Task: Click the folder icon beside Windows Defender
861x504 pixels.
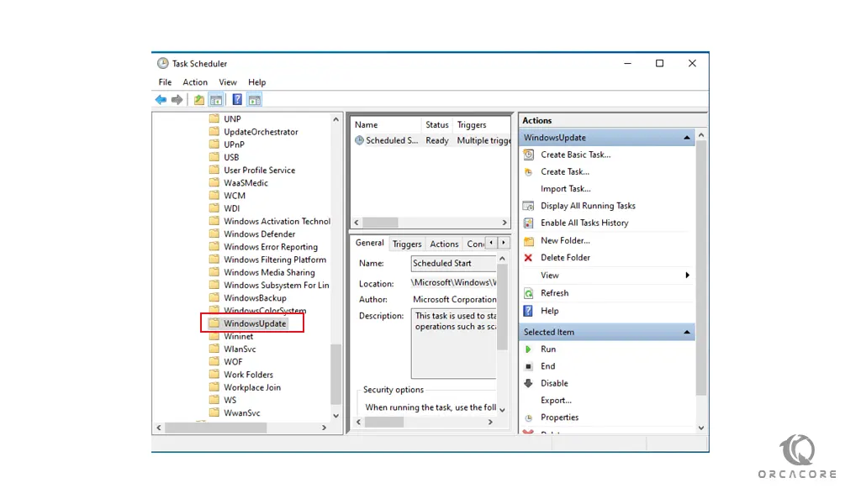Action: click(x=214, y=234)
